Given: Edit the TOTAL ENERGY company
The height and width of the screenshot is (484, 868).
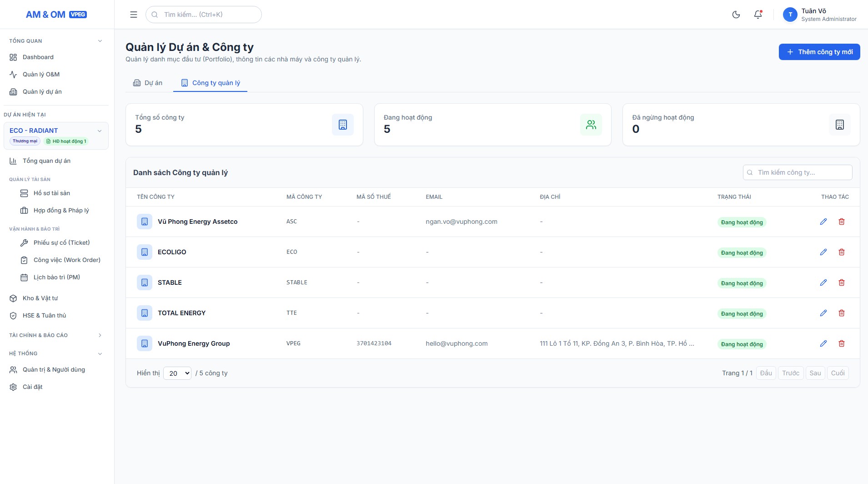Looking at the screenshot, I should 823,313.
